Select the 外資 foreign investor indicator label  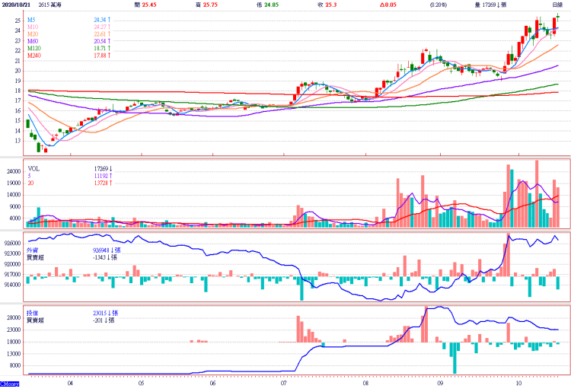pos(32,250)
